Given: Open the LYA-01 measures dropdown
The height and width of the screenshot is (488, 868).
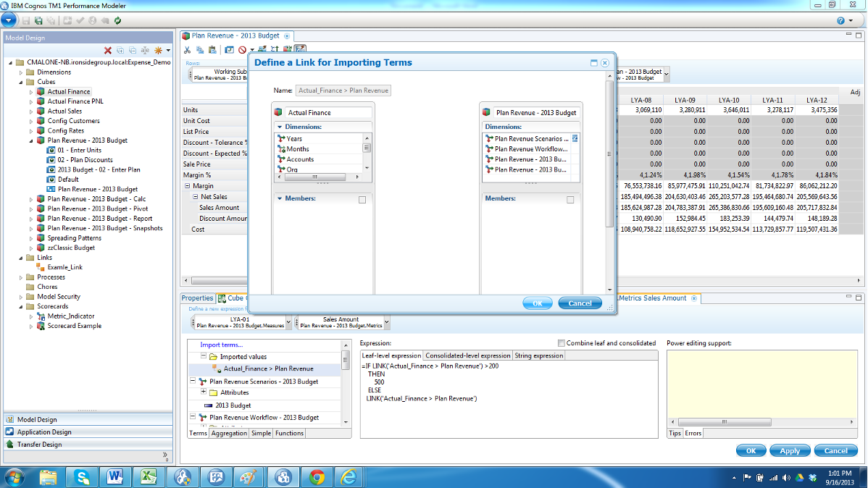Looking at the screenshot, I should pos(289,322).
